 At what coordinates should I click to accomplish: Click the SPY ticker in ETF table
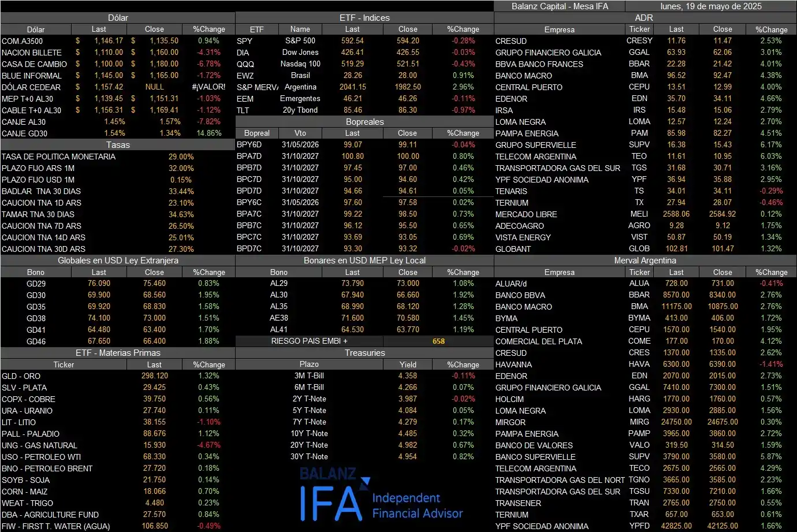244,41
